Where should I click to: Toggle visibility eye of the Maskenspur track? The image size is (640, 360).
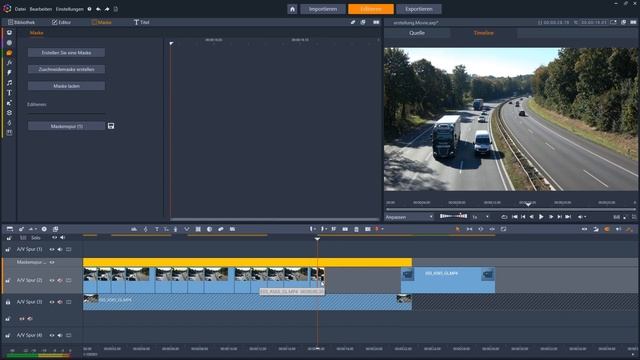point(52,262)
